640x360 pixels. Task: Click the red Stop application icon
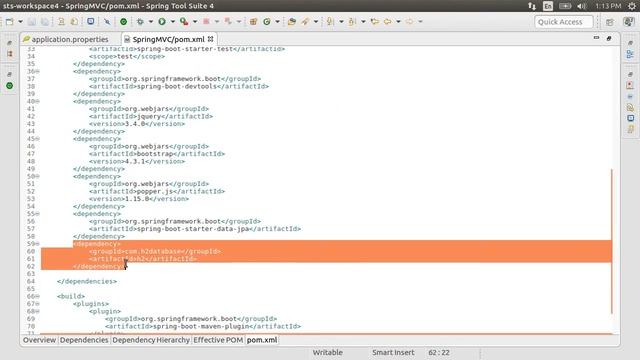(x=207, y=22)
